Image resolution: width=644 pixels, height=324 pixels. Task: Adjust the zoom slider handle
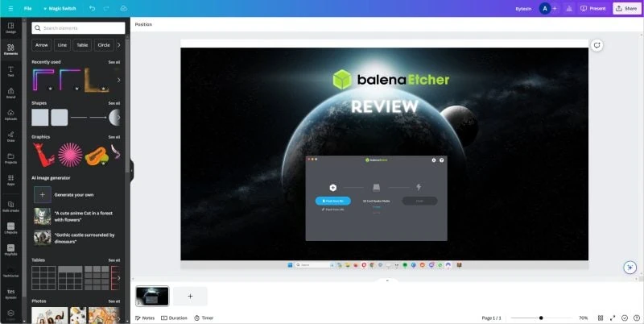541,318
